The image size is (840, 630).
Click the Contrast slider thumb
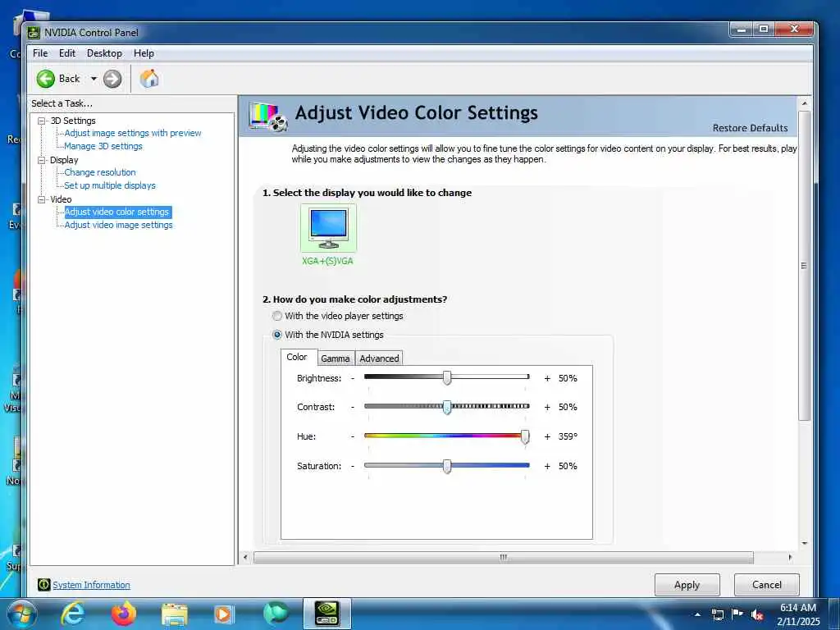point(447,407)
